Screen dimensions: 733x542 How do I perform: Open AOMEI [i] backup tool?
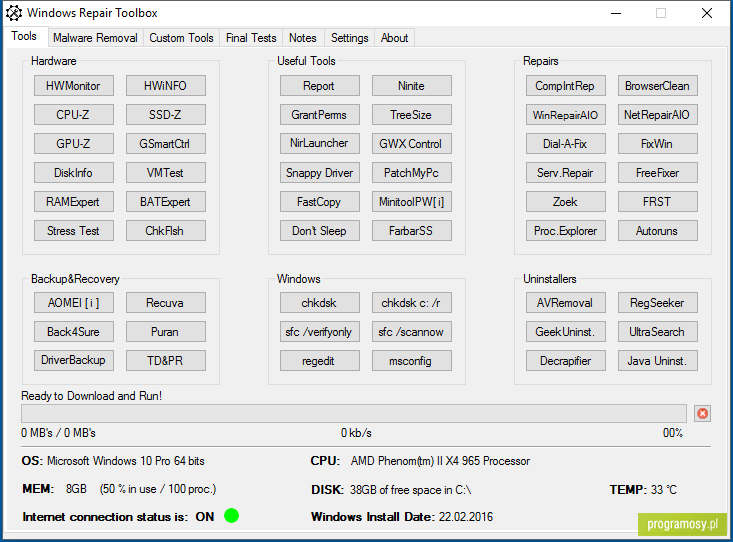point(73,303)
